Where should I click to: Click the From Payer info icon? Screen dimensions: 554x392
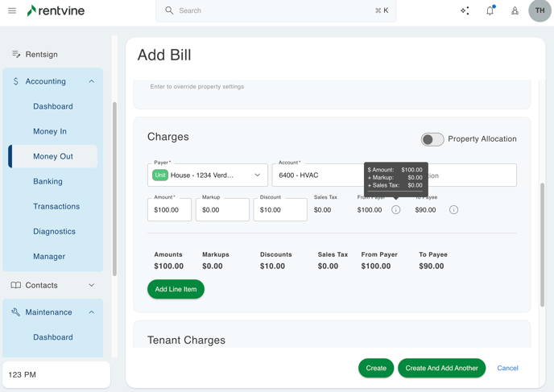point(395,210)
